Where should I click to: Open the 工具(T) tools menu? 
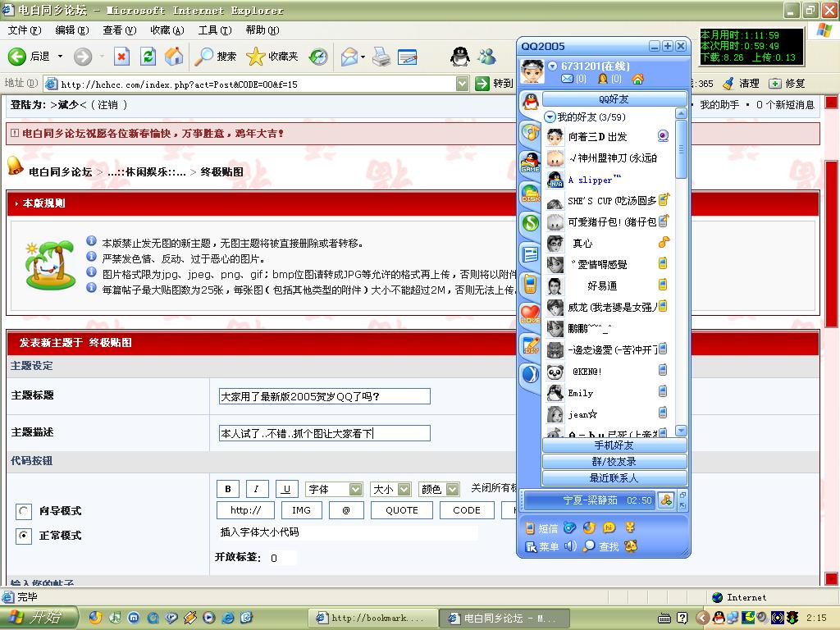coord(214,30)
